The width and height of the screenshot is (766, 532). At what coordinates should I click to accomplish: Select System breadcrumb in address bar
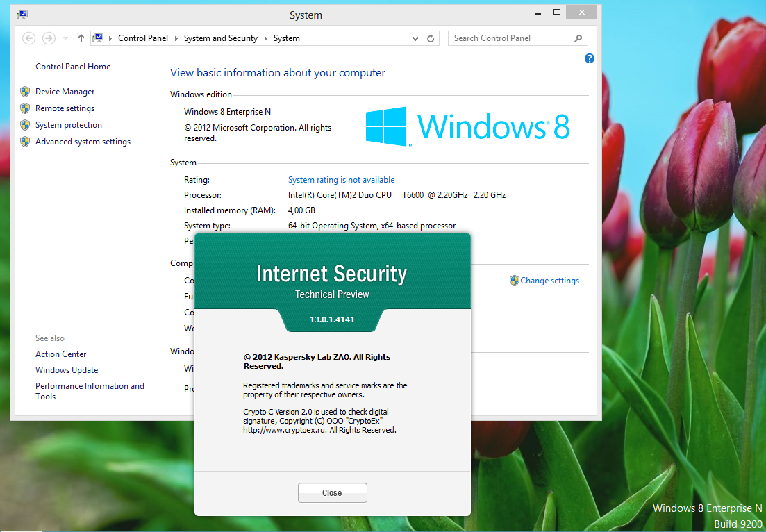[x=286, y=38]
